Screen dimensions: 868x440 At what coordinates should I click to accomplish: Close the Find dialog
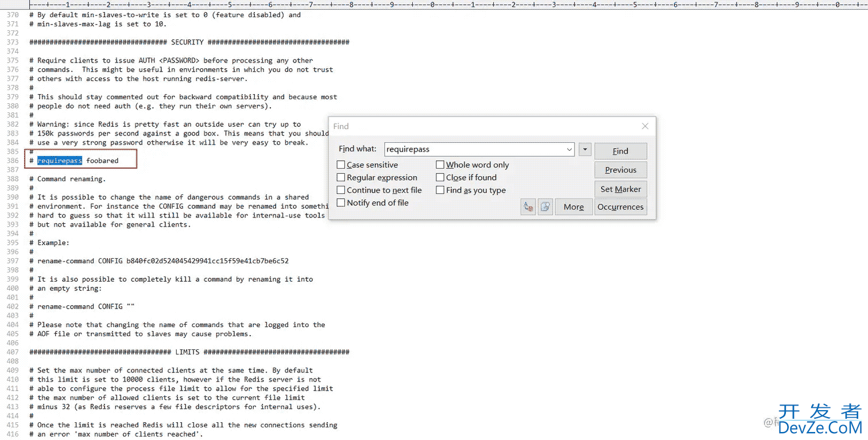pyautogui.click(x=645, y=126)
